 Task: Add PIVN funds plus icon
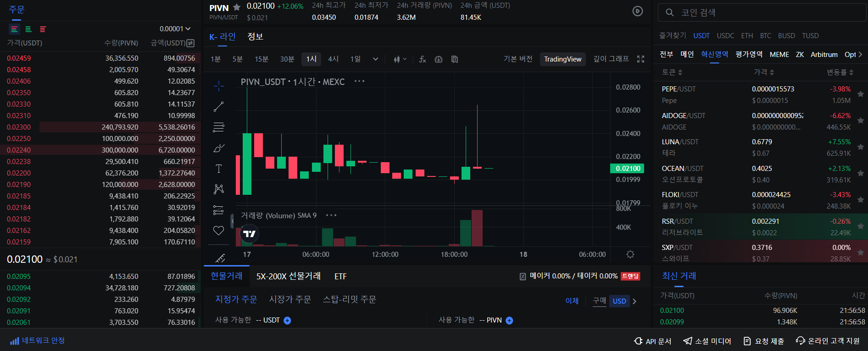point(509,321)
